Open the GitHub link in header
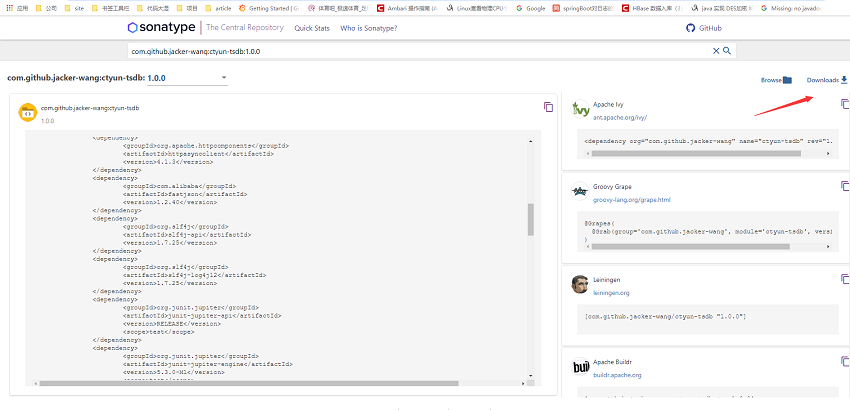This screenshot has height=410, width=850. coord(704,28)
